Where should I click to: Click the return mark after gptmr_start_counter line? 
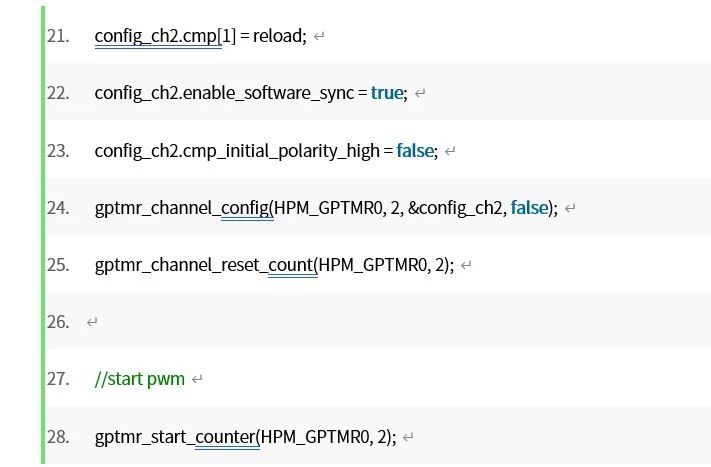408,438
